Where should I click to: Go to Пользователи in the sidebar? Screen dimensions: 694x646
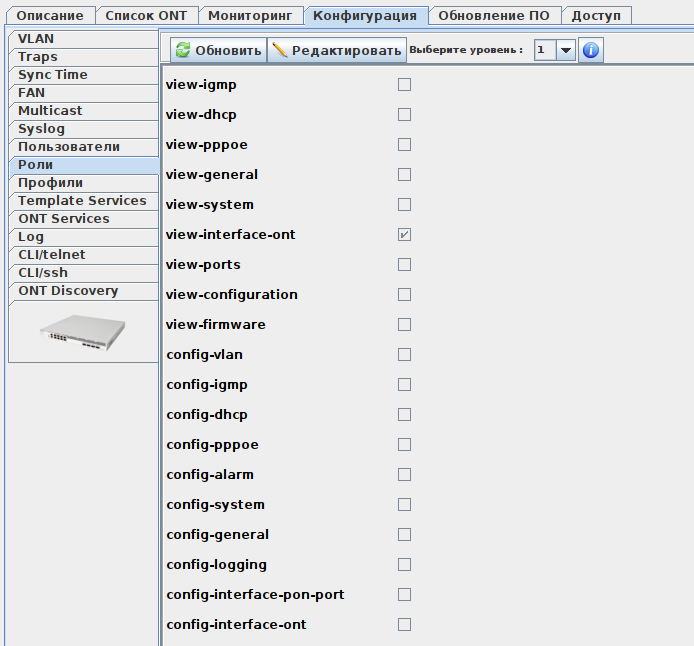83,147
